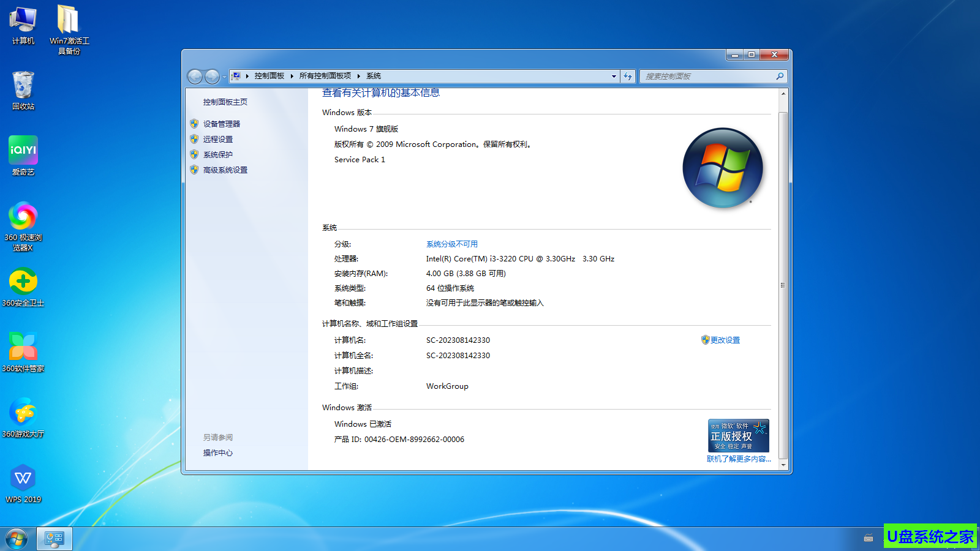This screenshot has height=551, width=980.
Task: Click the 更改设置 link
Action: coord(725,340)
